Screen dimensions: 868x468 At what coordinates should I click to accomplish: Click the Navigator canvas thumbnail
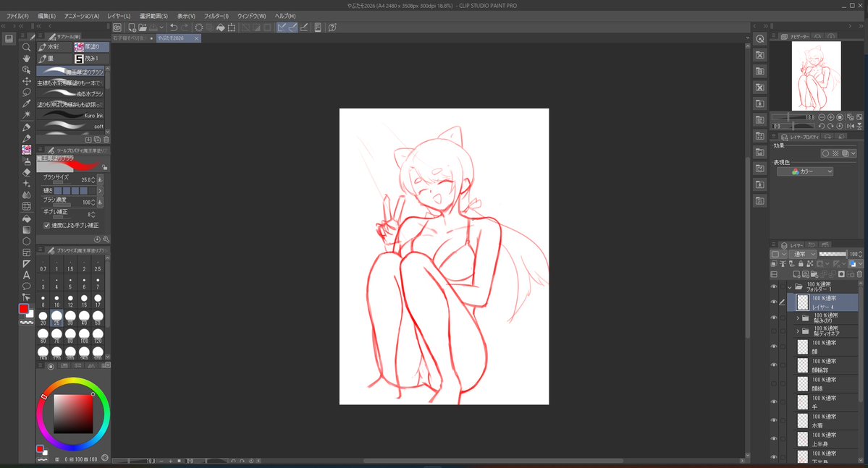pyautogui.click(x=816, y=76)
